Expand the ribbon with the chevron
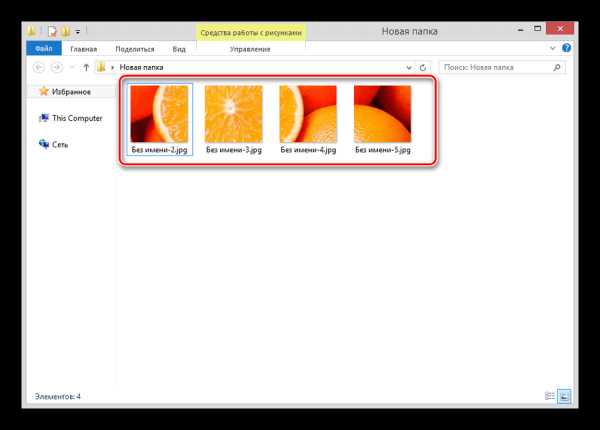This screenshot has width=600, height=430. [x=552, y=48]
